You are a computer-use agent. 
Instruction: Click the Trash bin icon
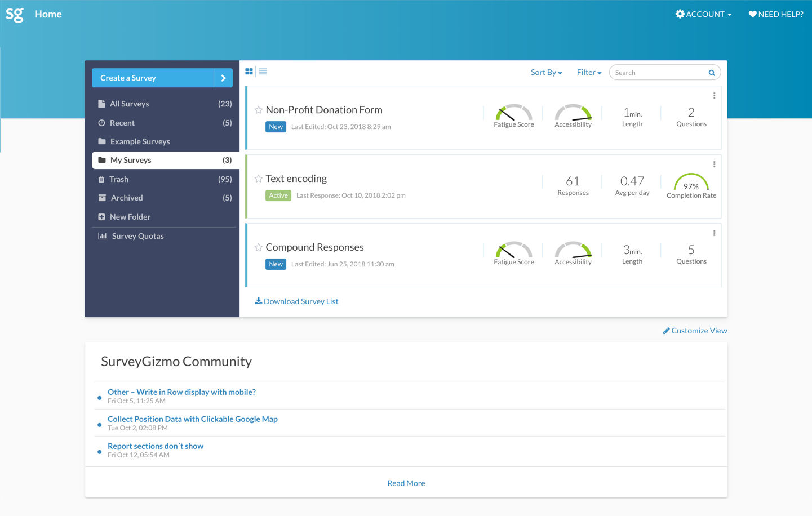click(101, 179)
